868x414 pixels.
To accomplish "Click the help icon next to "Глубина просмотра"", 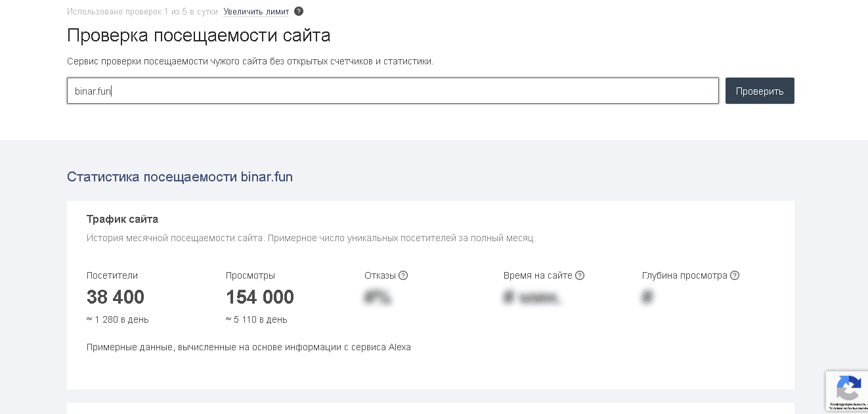I will click(x=735, y=275).
